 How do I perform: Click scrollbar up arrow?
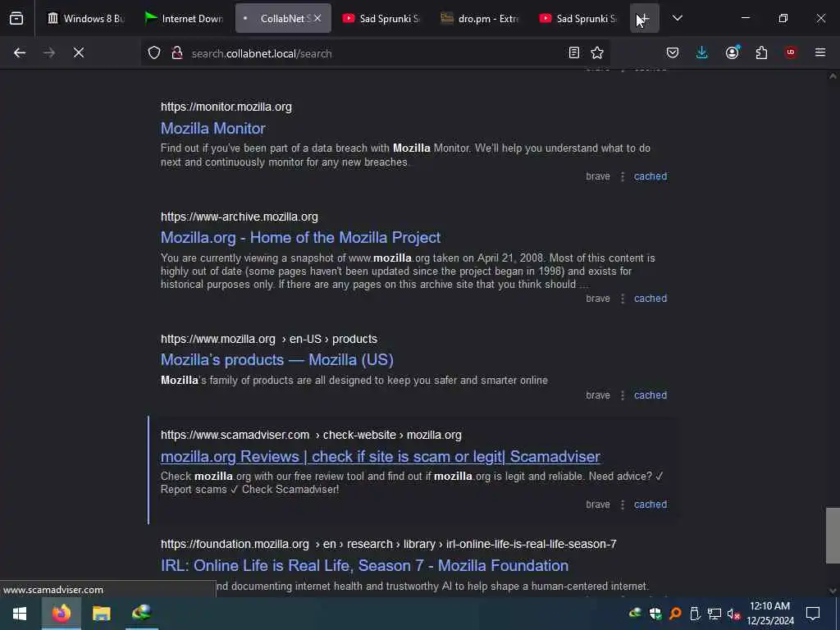[833, 76]
